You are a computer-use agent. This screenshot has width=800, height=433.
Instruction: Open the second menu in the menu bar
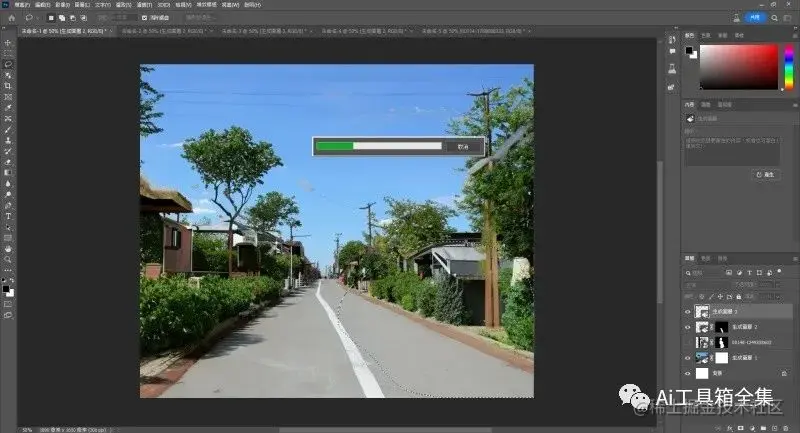click(x=42, y=5)
